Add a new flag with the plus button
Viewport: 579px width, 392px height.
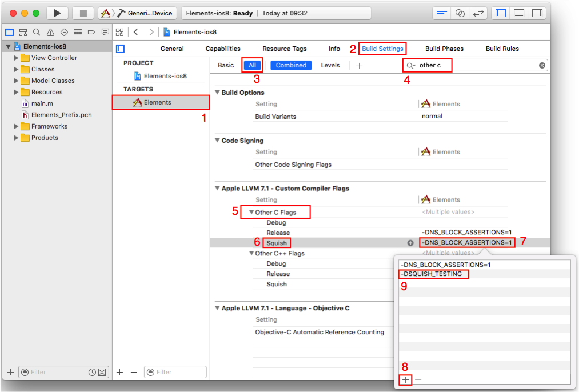pyautogui.click(x=405, y=379)
